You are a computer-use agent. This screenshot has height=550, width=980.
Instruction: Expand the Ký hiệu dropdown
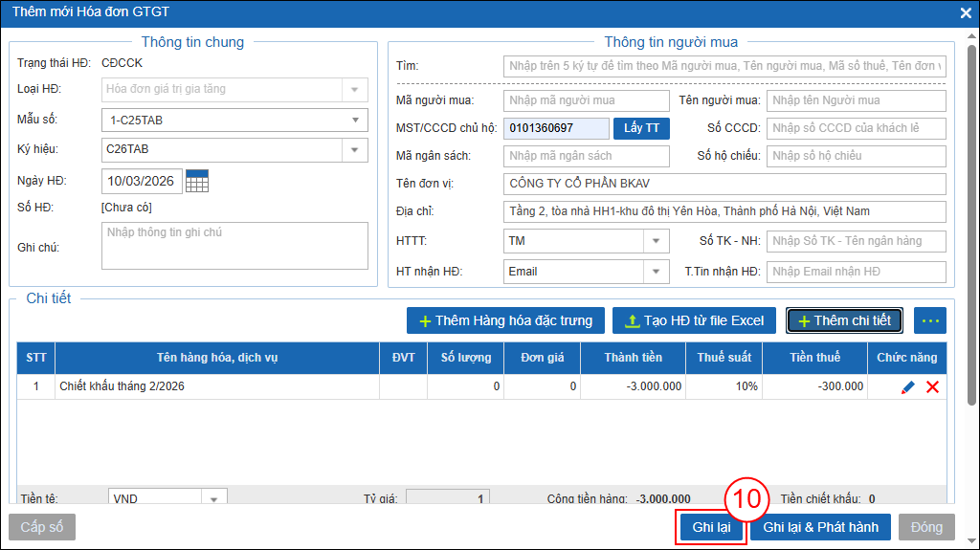pyautogui.click(x=355, y=149)
